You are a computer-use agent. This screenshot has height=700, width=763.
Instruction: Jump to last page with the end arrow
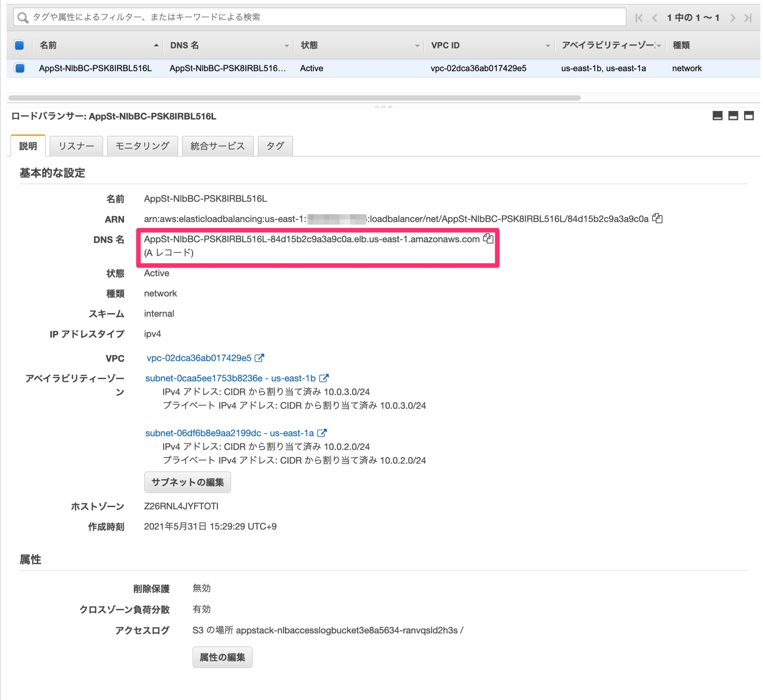click(748, 18)
